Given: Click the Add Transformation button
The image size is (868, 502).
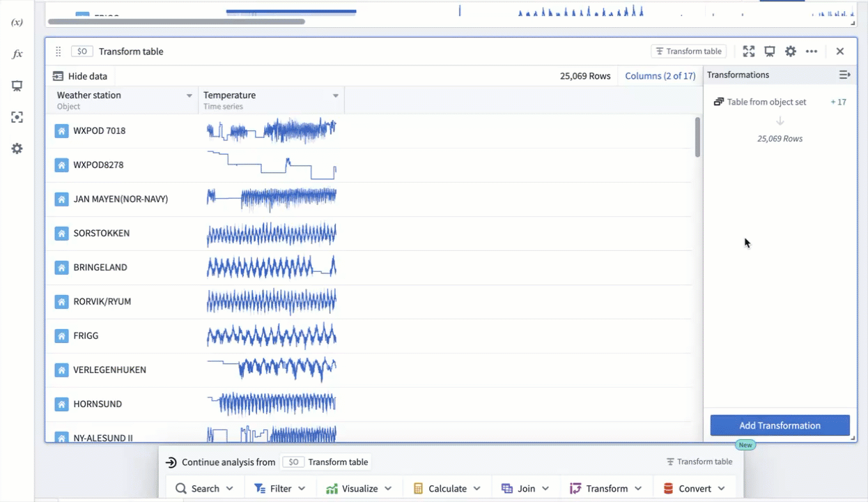Looking at the screenshot, I should click(780, 425).
